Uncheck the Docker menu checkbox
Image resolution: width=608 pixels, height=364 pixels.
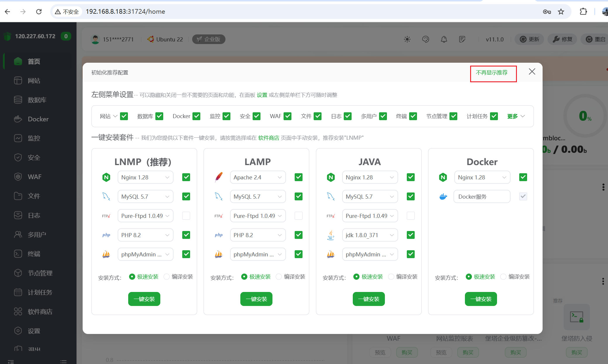pyautogui.click(x=197, y=116)
